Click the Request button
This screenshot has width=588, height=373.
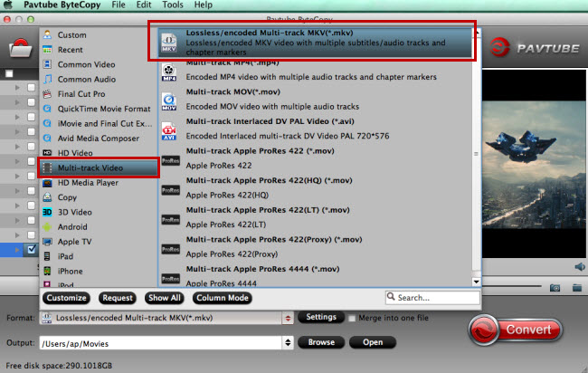[118, 298]
